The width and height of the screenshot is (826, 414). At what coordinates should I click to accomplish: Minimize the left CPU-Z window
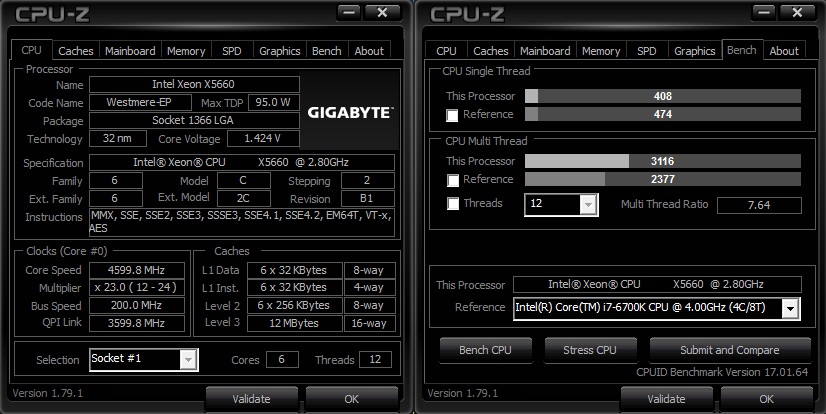click(348, 12)
